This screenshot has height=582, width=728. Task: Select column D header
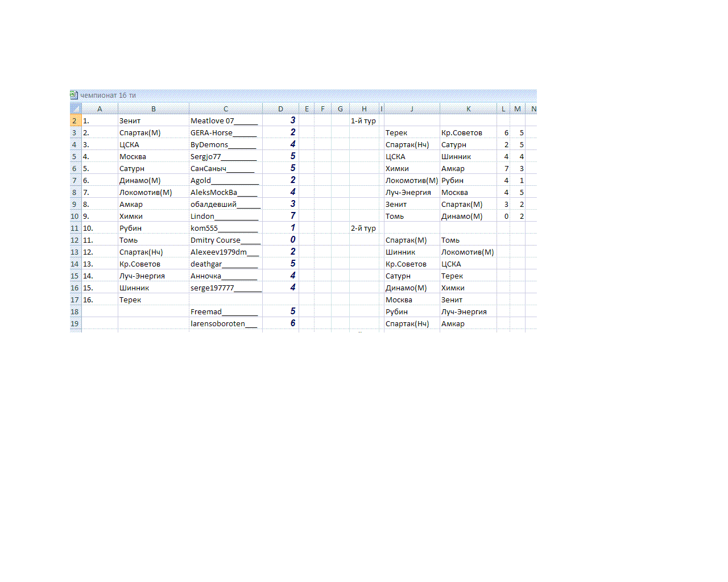click(x=280, y=109)
